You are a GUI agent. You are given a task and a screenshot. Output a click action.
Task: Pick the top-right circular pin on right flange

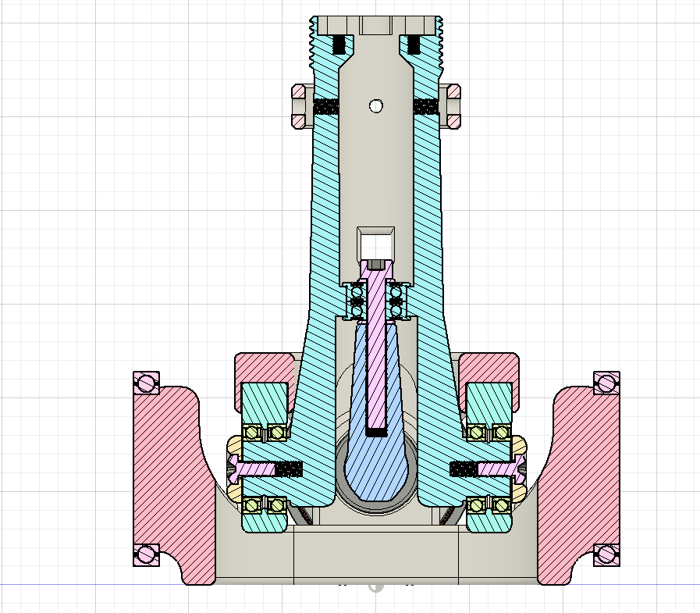click(x=606, y=383)
